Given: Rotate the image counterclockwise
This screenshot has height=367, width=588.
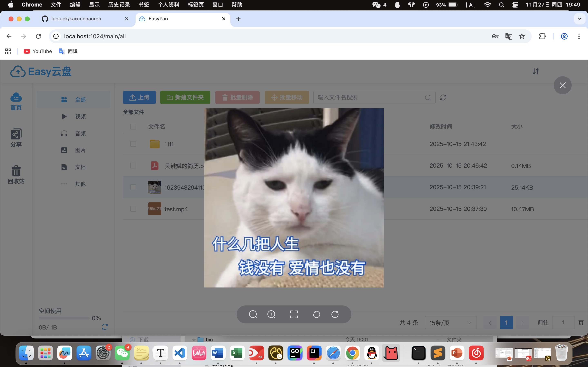Looking at the screenshot, I should point(316,314).
